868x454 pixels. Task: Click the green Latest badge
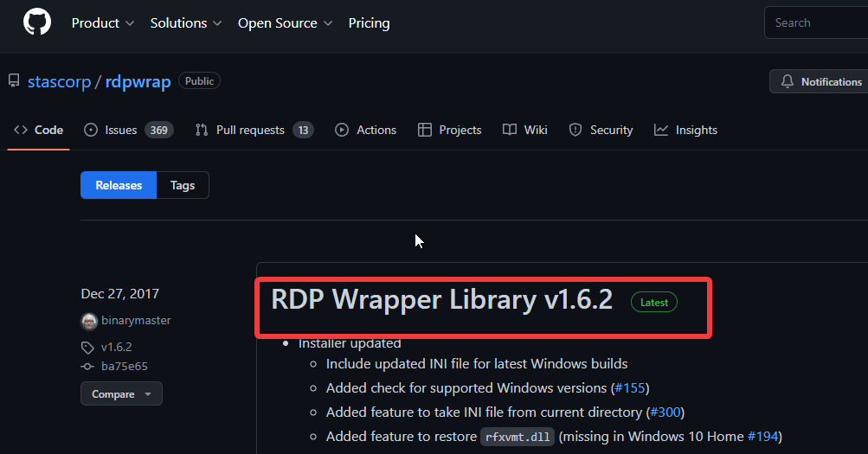coord(653,302)
